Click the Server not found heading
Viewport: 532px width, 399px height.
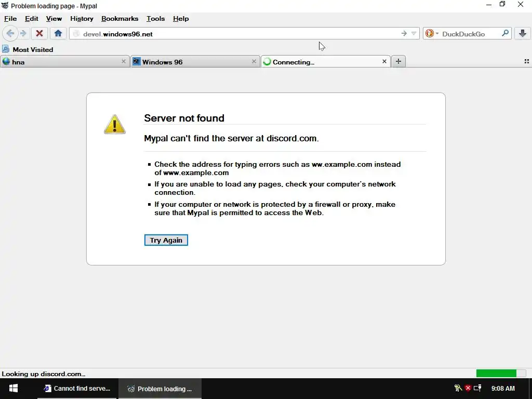click(x=184, y=118)
